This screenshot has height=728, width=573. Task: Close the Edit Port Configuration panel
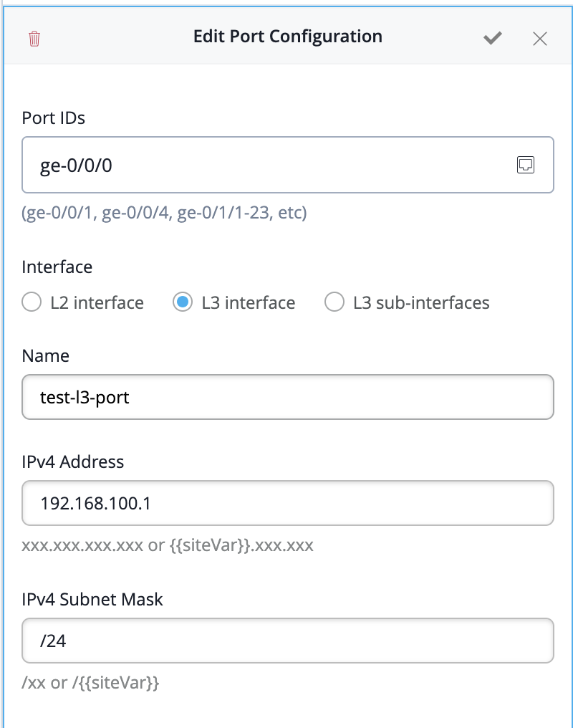tap(540, 39)
